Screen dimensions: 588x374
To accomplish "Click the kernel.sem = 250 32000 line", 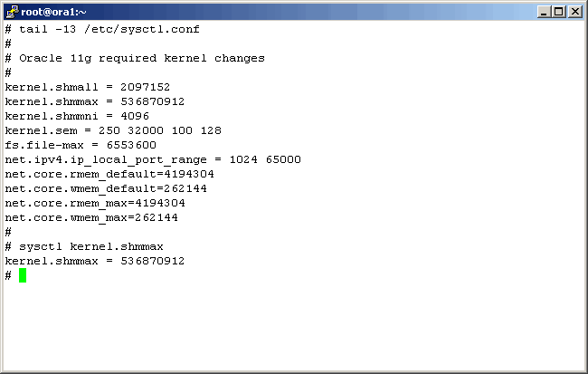I will coord(113,130).
